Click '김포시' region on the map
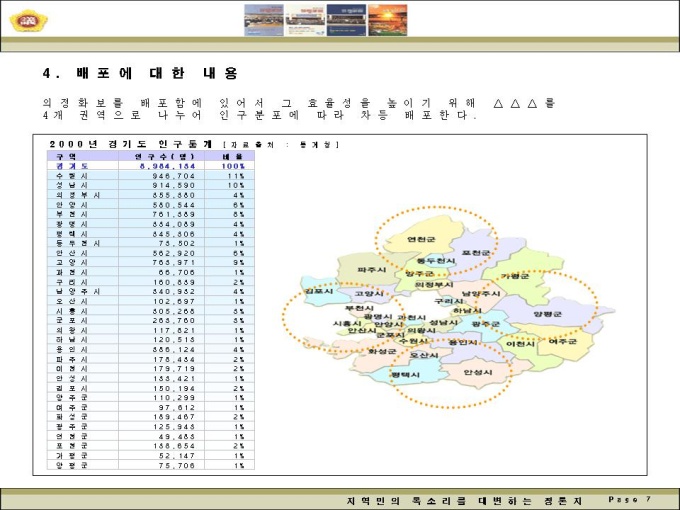Screen dimensions: 680x510 coord(319,291)
